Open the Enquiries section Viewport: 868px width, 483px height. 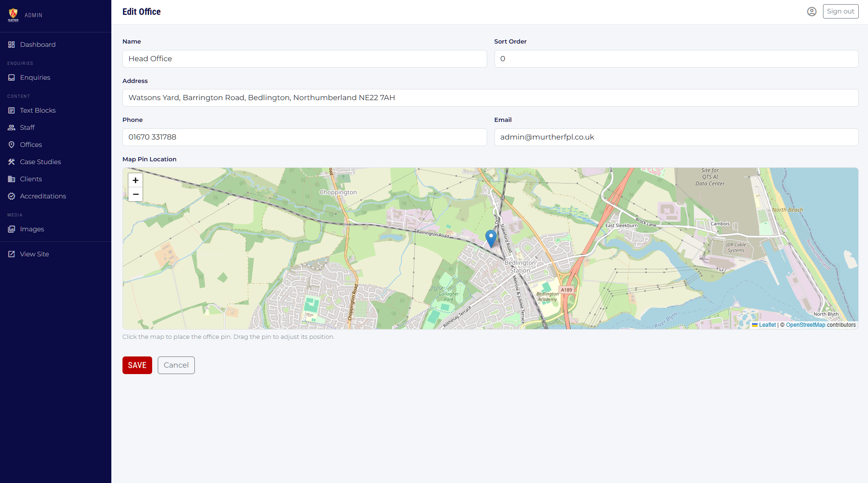pyautogui.click(x=35, y=77)
